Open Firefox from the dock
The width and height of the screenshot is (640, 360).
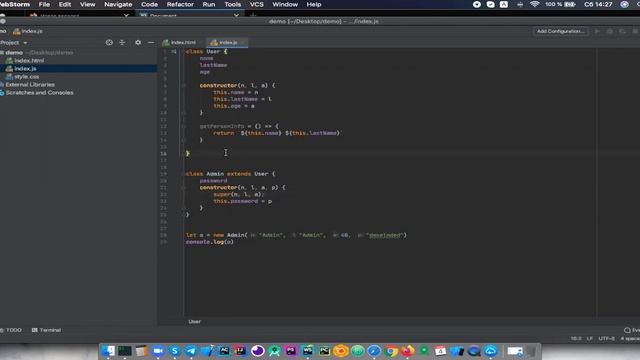tap(407, 351)
